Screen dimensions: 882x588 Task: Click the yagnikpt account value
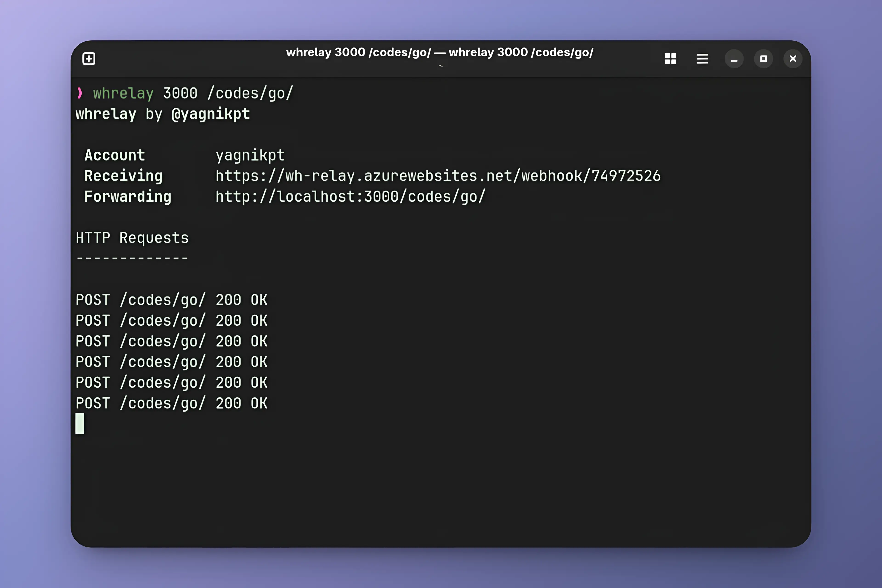click(x=250, y=155)
